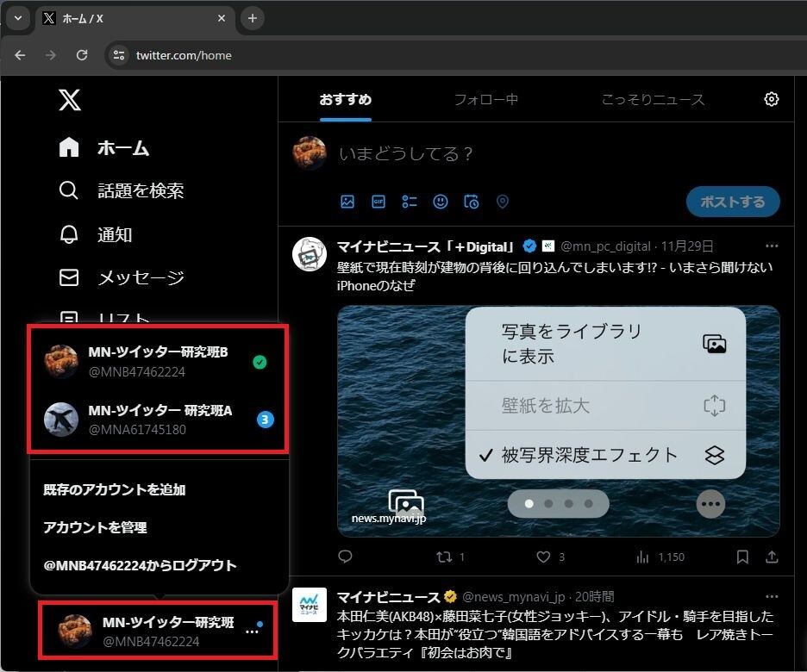
Task: Select the MN-ツイッター研究班B account
Action: pos(158,362)
